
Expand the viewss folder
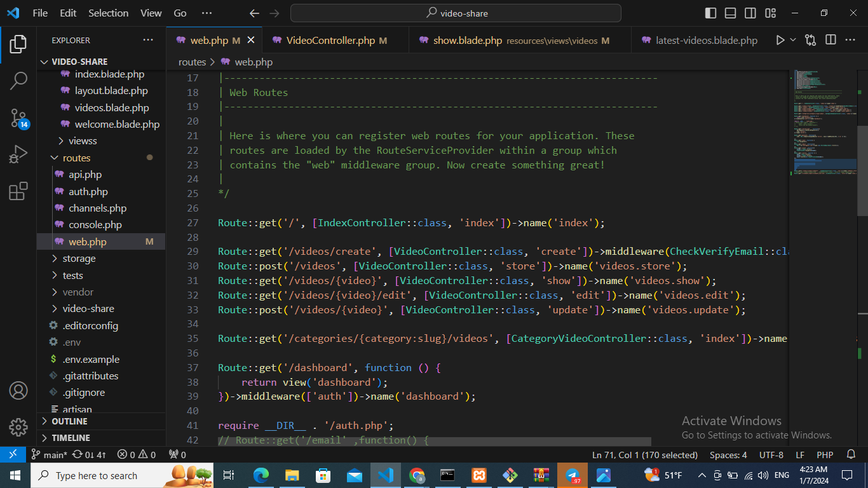[102, 141]
